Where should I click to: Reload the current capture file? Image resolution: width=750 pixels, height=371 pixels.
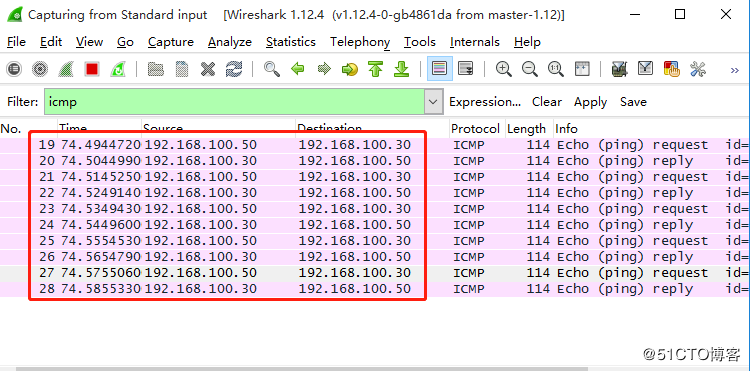tap(234, 69)
